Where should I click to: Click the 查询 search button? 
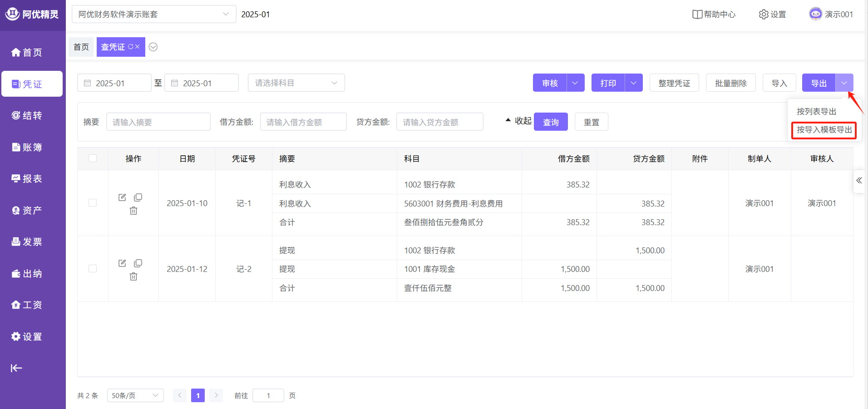551,122
